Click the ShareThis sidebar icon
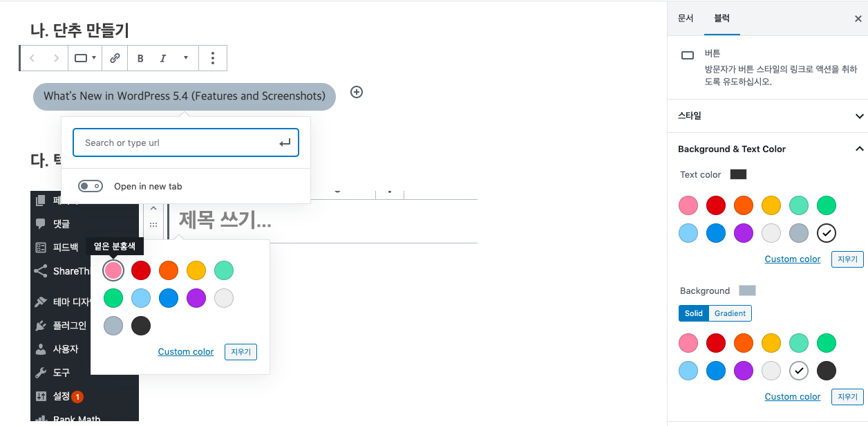Viewport: 868px width, 426px height. 41,271
